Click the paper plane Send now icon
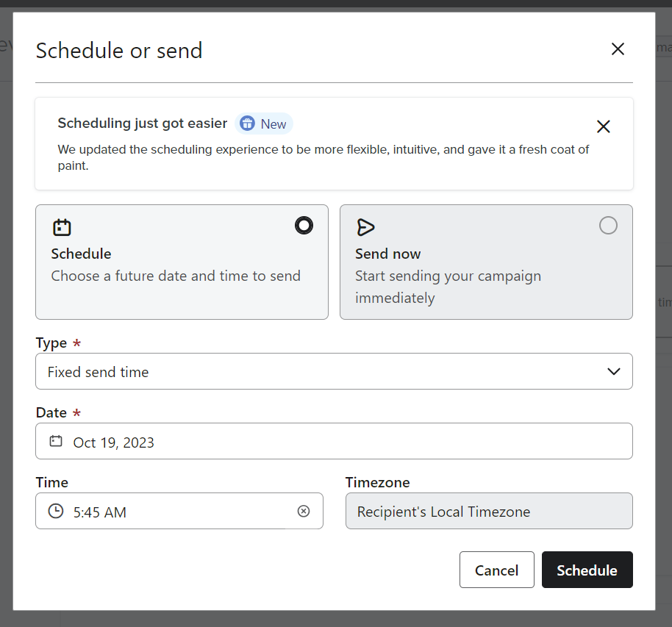Screen dimensions: 672x627 click(x=365, y=227)
